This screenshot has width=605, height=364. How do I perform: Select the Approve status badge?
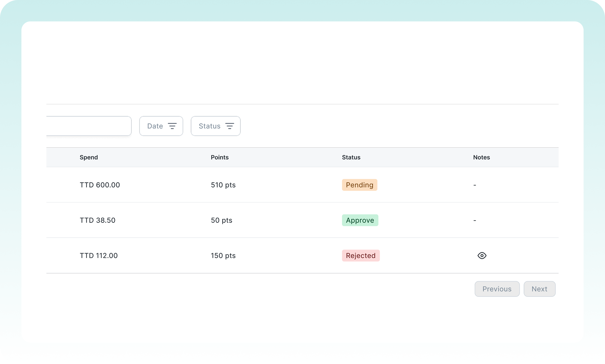[360, 220]
